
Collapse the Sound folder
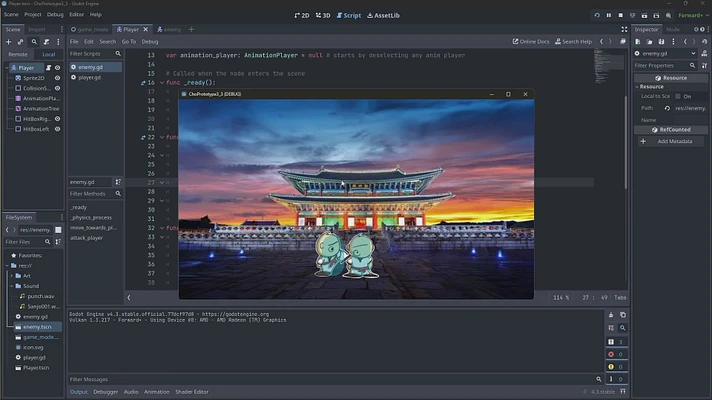(x=12, y=286)
